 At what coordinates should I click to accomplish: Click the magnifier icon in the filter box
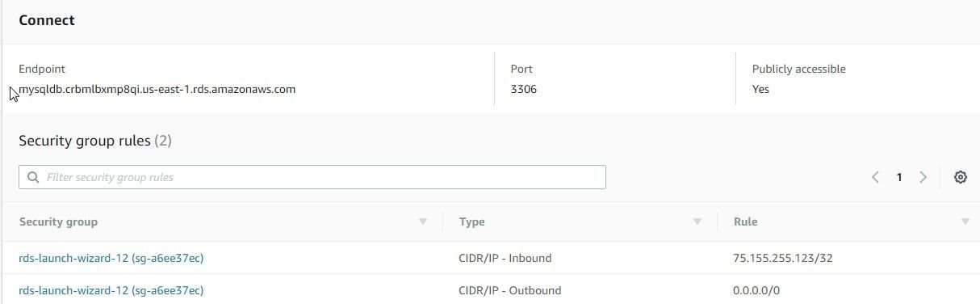pos(33,177)
